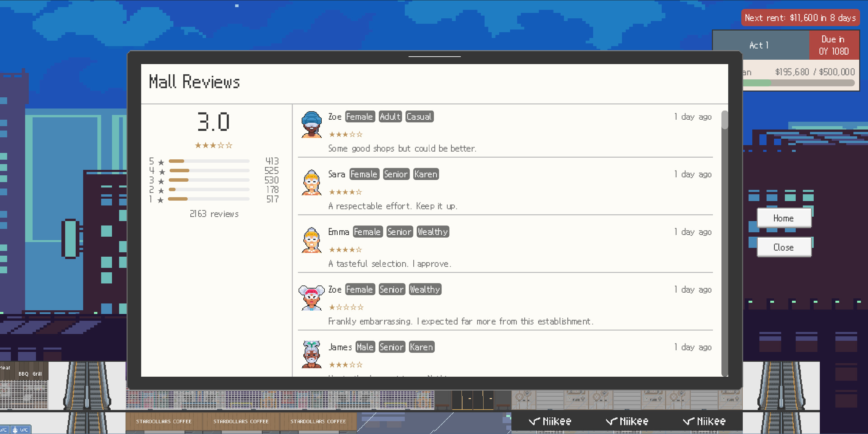The image size is (868, 434).
Task: Click the Male tag on James's review
Action: (x=365, y=347)
